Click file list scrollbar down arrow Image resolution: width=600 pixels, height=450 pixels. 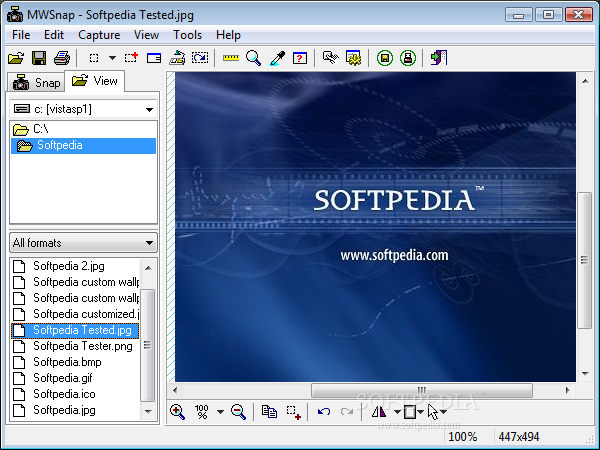[148, 412]
